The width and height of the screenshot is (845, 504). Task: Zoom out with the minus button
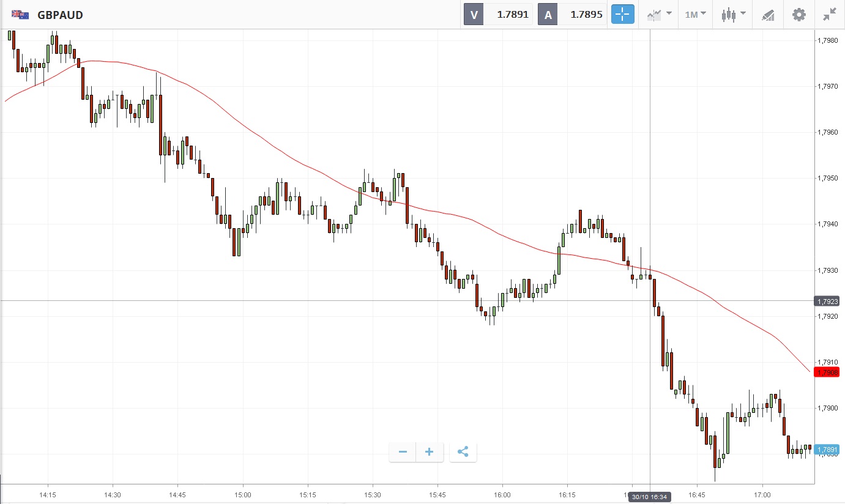click(403, 452)
